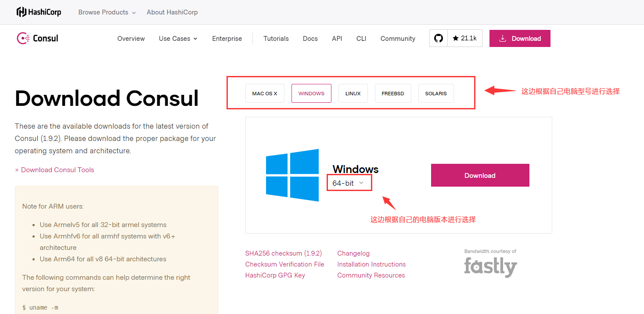Open the Tutorials page

click(276, 39)
